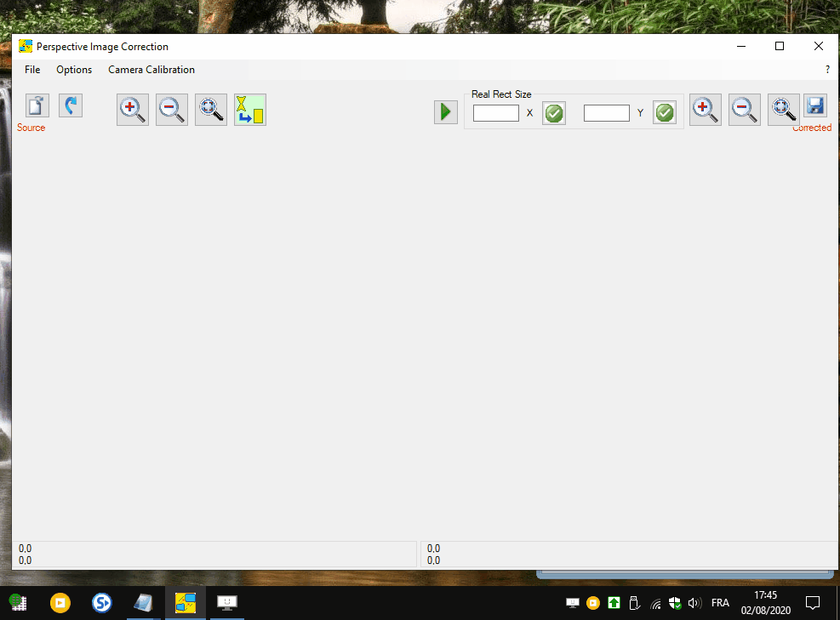Click the Corrected label text

[x=812, y=128]
